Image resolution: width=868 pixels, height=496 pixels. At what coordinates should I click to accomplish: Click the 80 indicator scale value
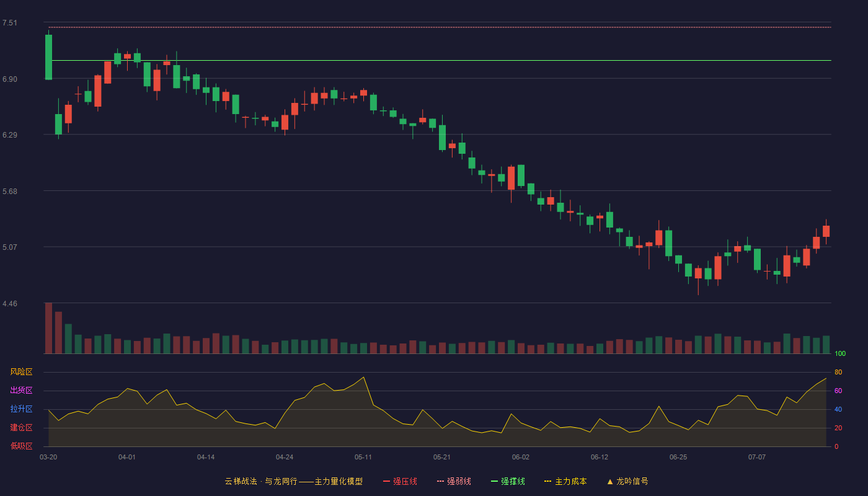click(x=838, y=372)
